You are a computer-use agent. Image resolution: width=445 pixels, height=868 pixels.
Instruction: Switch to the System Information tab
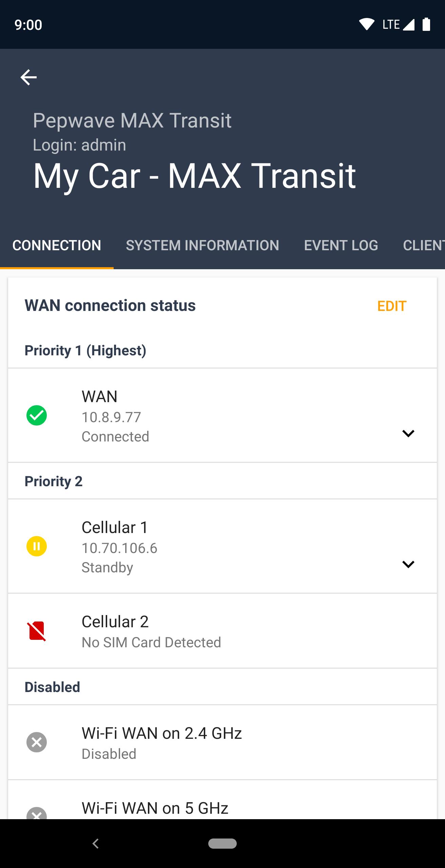point(202,245)
